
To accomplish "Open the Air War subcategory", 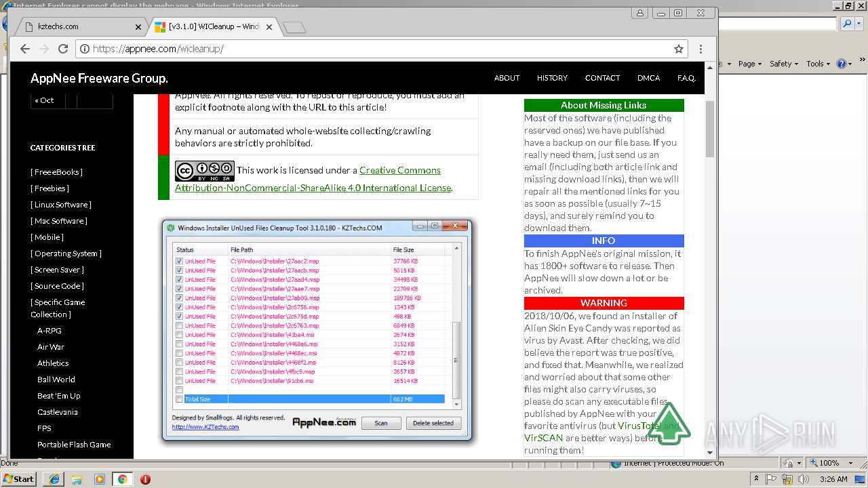I will click(x=51, y=347).
